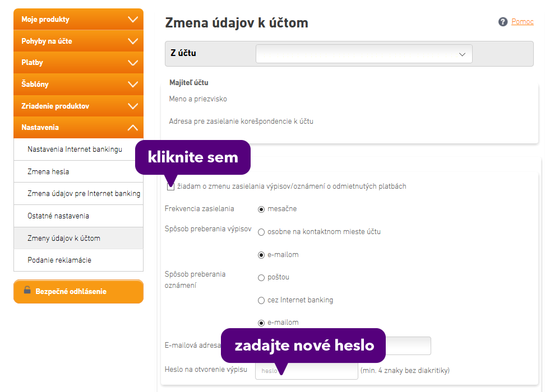Select osobne na kontaktnom mieste účtu option
545x392 pixels.
[x=261, y=232]
